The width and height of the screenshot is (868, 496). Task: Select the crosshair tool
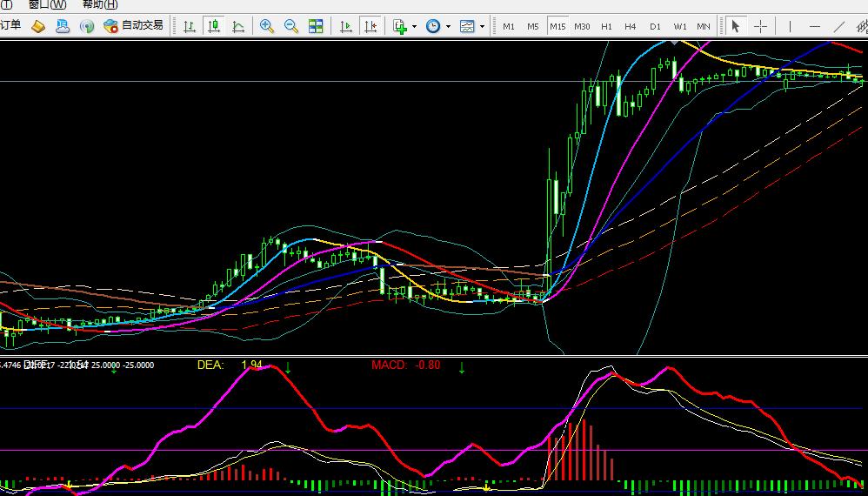[x=760, y=26]
